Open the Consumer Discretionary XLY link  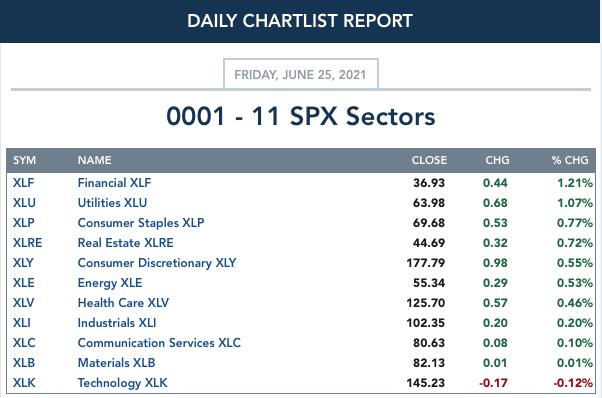point(157,263)
